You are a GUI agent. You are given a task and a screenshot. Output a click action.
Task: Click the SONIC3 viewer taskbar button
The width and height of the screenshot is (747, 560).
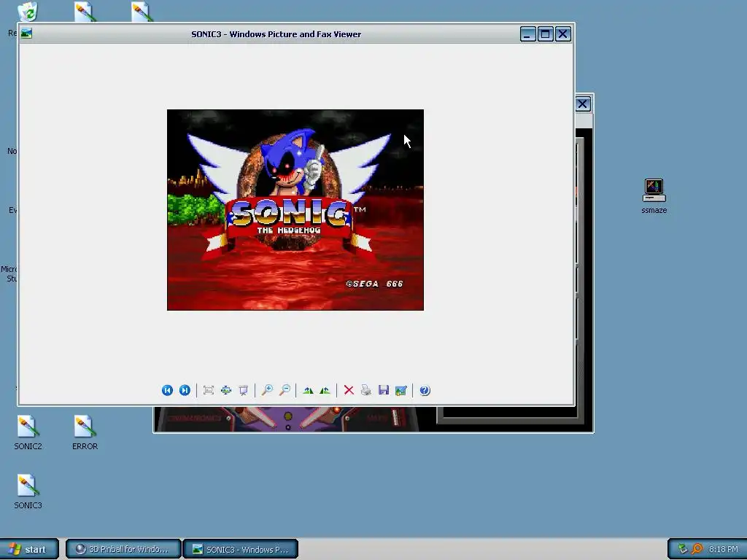click(x=241, y=549)
